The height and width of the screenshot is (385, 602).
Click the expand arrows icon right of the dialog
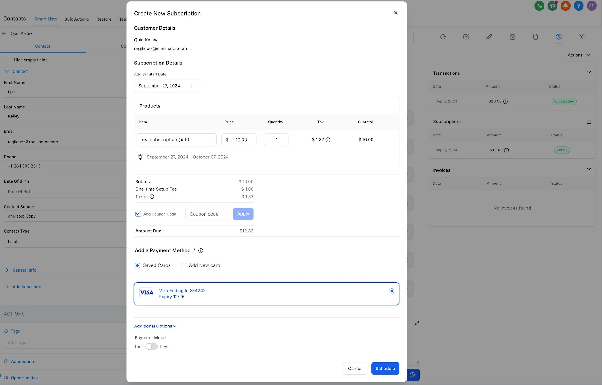pyautogui.click(x=417, y=323)
